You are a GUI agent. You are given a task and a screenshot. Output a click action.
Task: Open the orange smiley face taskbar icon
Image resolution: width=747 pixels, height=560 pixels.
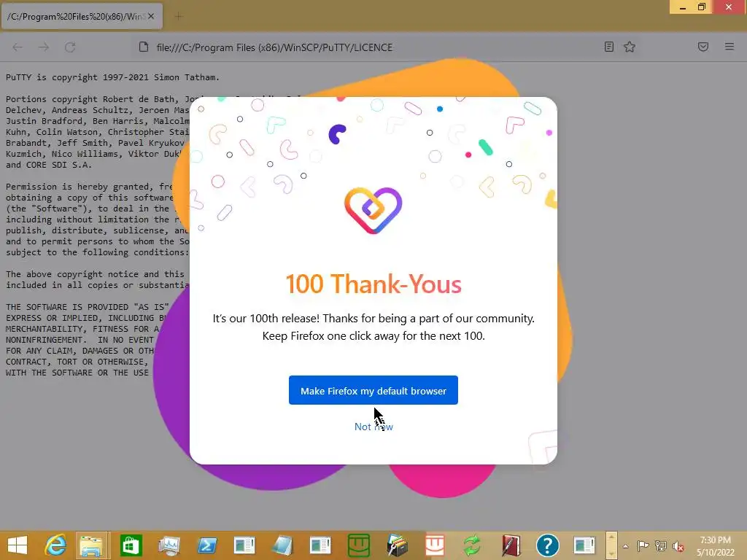[x=435, y=545]
